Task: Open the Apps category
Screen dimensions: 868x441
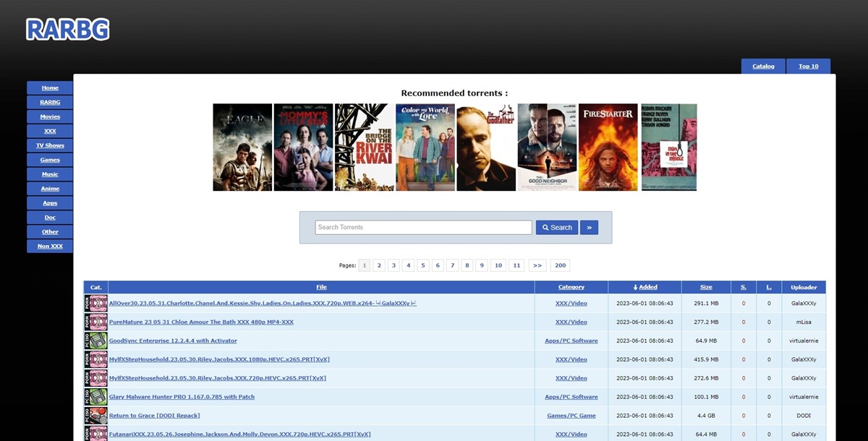Action: click(x=50, y=203)
